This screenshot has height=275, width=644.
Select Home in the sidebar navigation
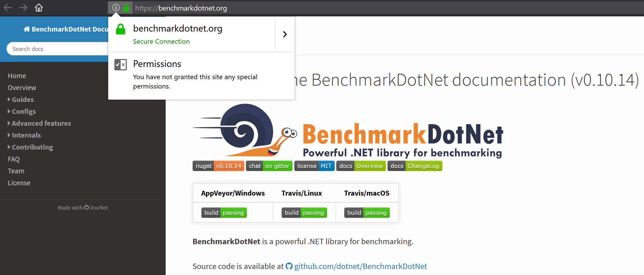tap(17, 76)
